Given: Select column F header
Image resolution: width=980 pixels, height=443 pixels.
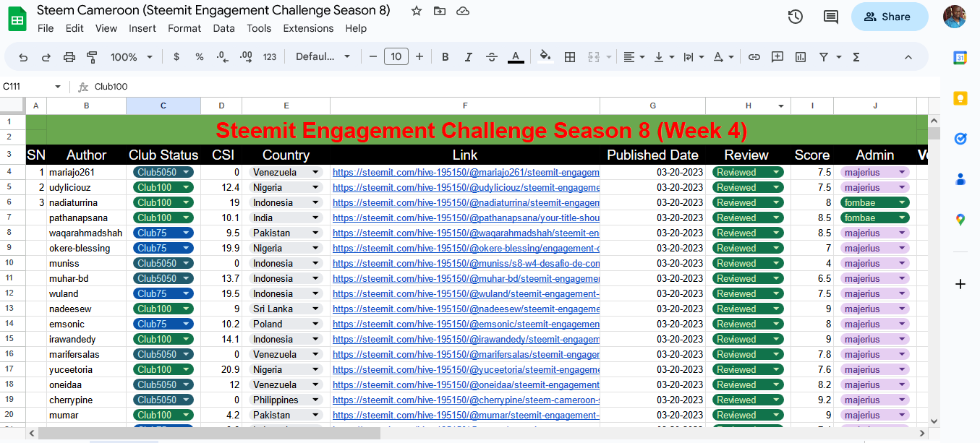Looking at the screenshot, I should click(465, 106).
